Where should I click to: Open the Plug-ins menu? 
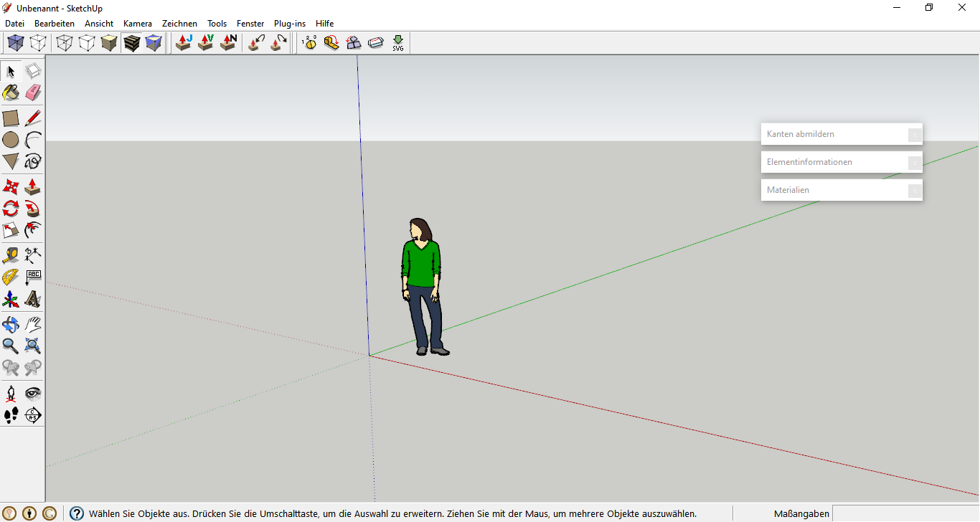(290, 24)
